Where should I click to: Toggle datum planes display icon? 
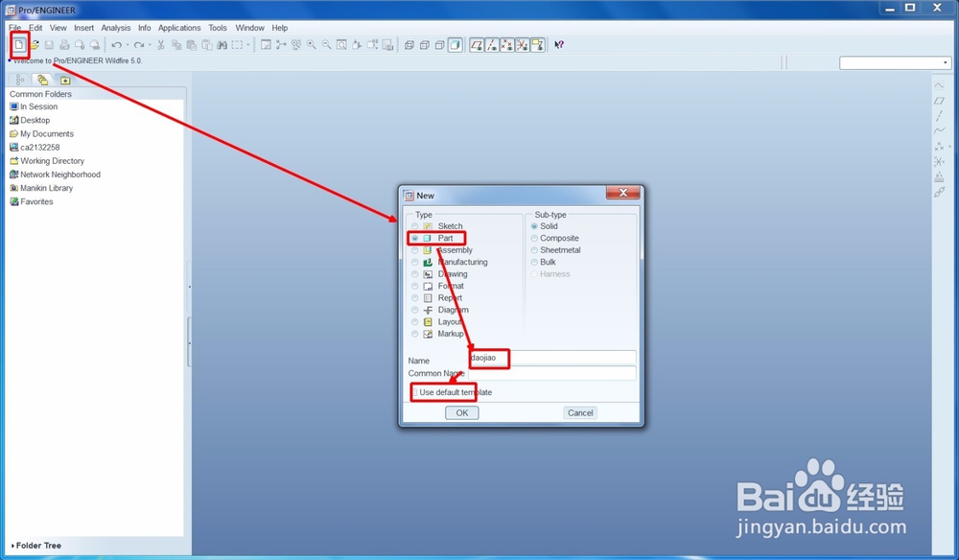coord(477,45)
